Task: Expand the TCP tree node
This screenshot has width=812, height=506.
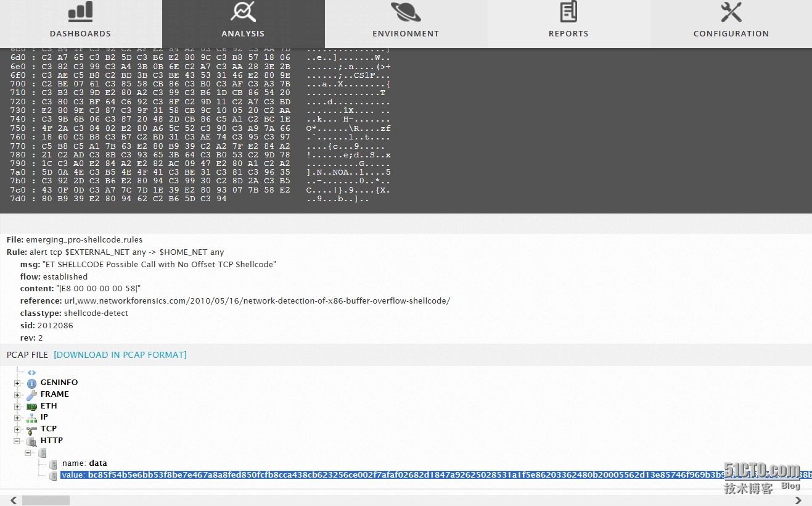Action: [17, 429]
